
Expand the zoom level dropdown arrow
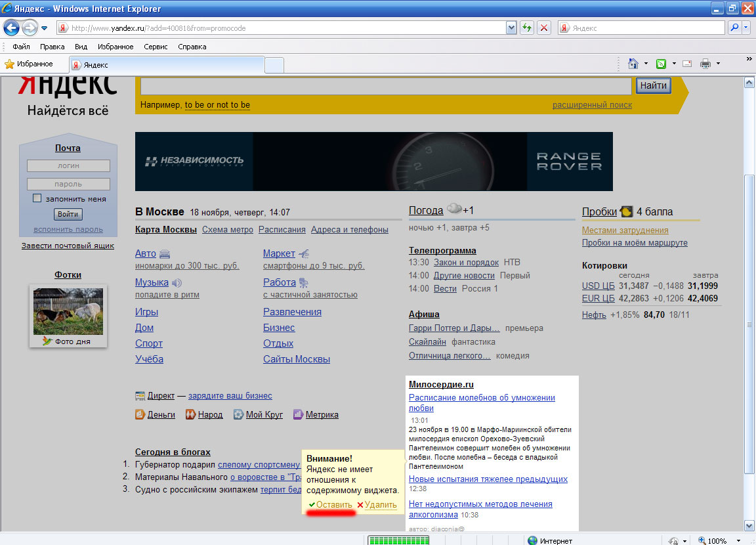click(738, 540)
